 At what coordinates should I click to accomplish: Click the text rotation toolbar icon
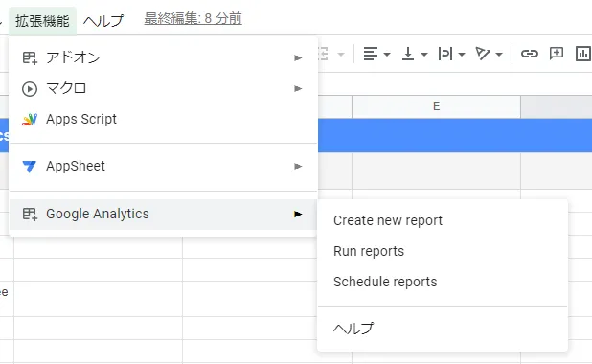pos(483,54)
